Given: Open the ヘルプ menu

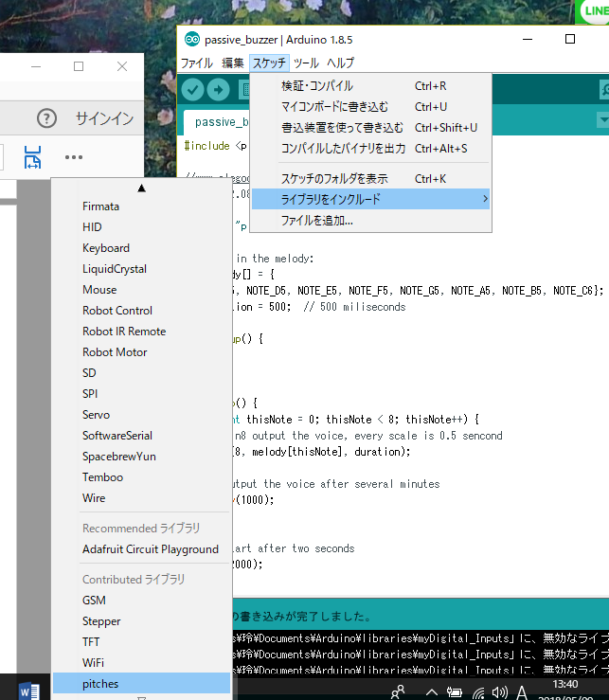Looking at the screenshot, I should (x=341, y=63).
